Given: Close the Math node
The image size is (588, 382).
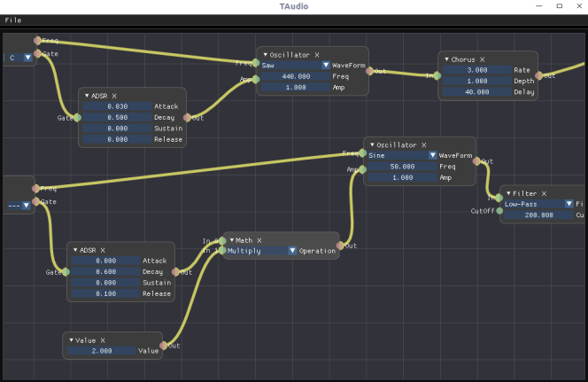Looking at the screenshot, I should click(x=259, y=240).
